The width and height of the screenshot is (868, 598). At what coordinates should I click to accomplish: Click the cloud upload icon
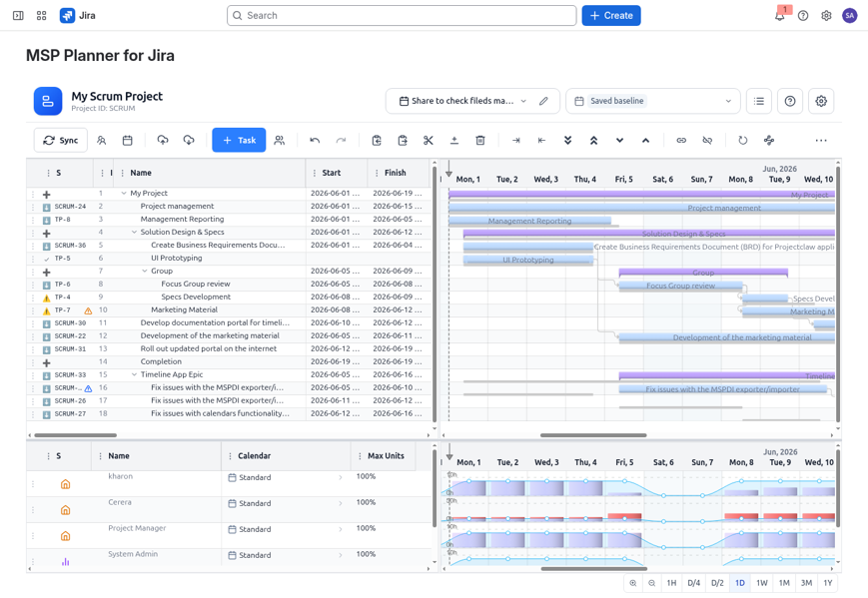[x=163, y=141]
